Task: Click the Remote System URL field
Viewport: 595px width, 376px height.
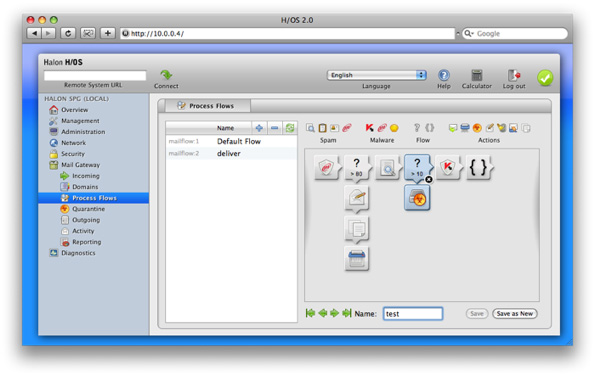Action: click(x=95, y=76)
